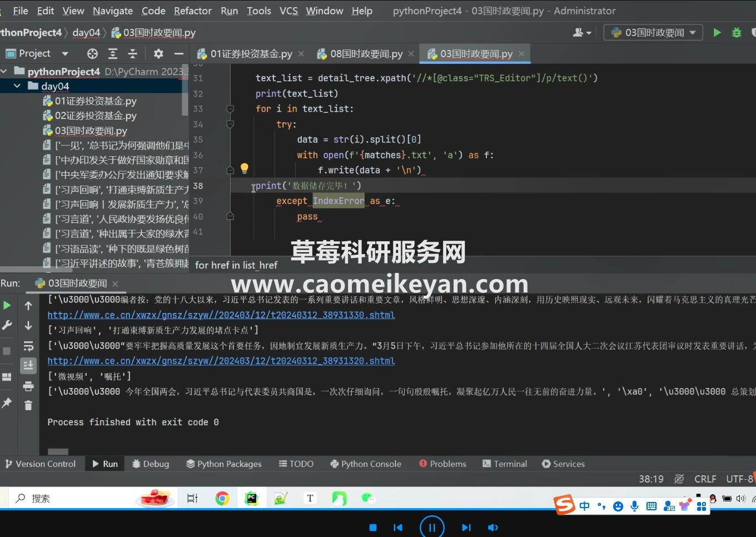The width and height of the screenshot is (756, 537).
Task: Open the t20240312_38931320.shtml link
Action: coord(221,361)
